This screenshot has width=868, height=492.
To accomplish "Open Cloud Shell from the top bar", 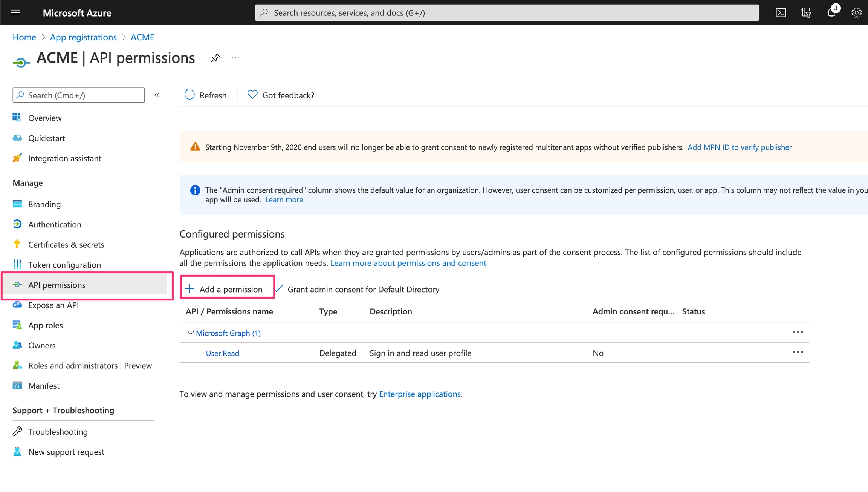I will pos(781,13).
